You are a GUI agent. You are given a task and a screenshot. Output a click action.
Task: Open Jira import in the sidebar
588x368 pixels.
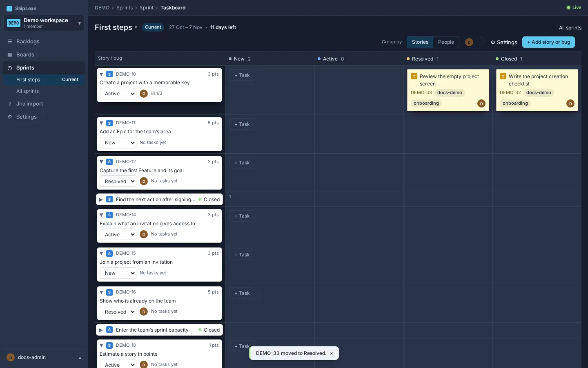click(44, 104)
